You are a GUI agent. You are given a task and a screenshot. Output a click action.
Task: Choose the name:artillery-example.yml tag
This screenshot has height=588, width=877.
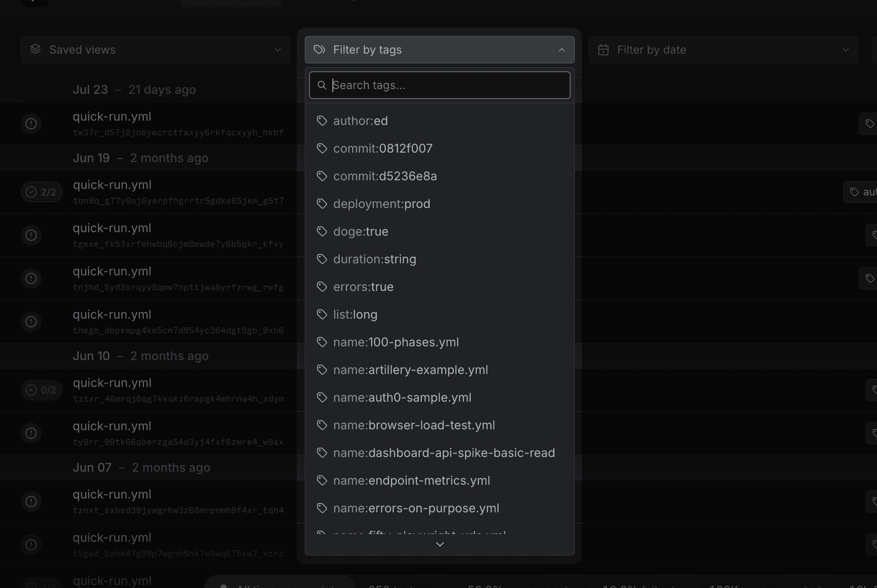440,370
